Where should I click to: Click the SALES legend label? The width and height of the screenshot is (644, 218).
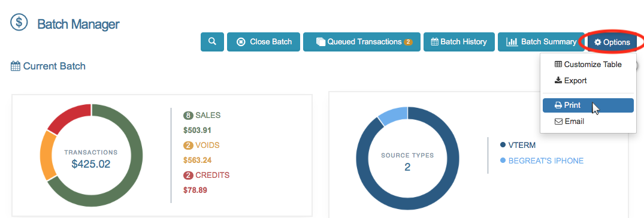point(208,116)
